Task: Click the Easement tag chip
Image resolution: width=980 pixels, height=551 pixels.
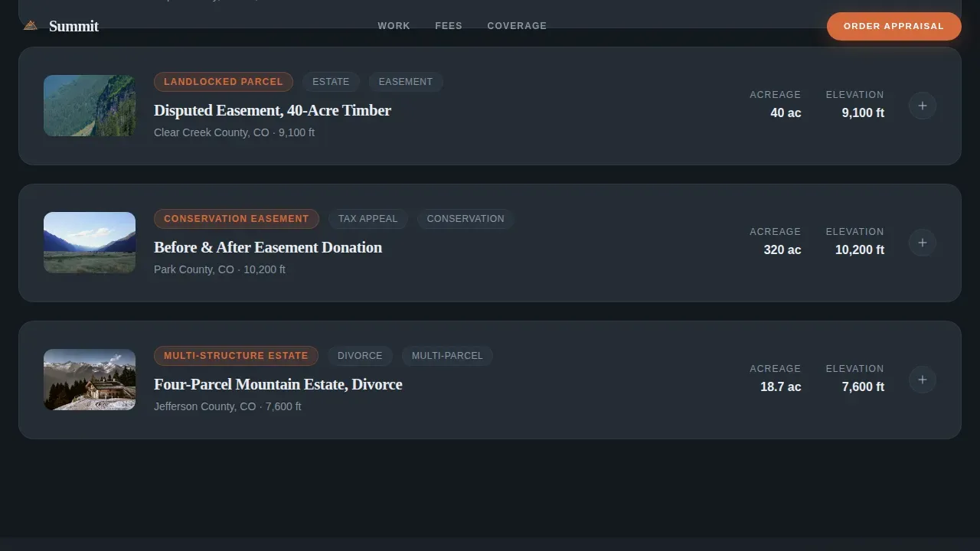Action: [406, 82]
